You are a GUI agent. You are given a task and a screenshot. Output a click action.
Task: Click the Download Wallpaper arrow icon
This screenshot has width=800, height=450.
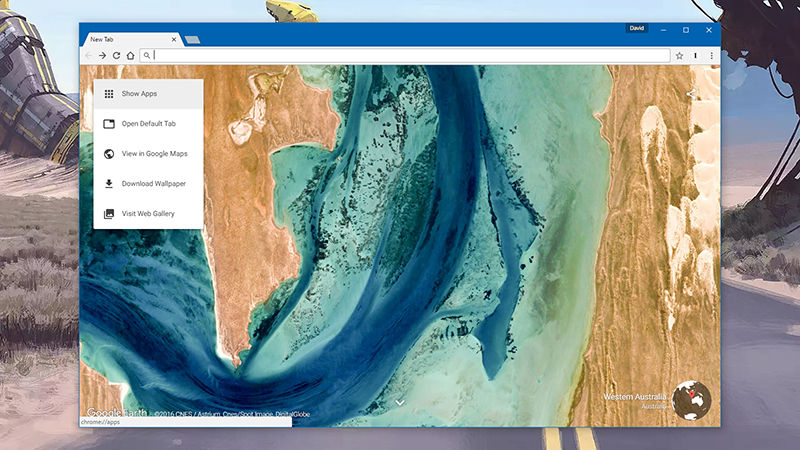coord(109,184)
